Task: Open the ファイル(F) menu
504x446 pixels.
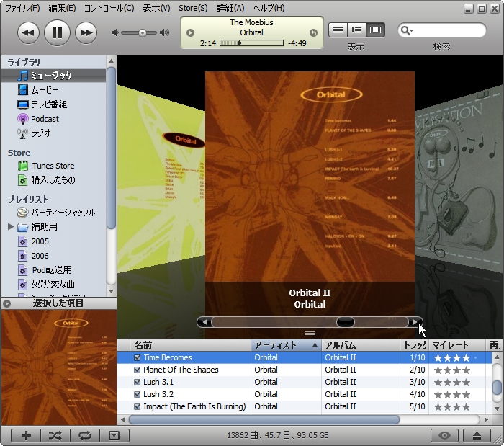Action: [x=22, y=8]
